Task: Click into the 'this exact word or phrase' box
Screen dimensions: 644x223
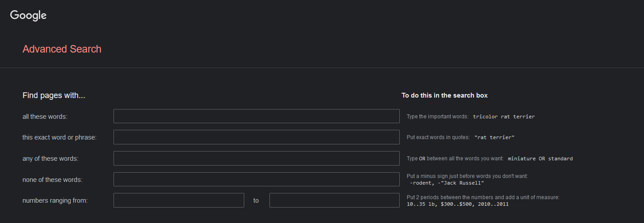Action: tap(256, 137)
